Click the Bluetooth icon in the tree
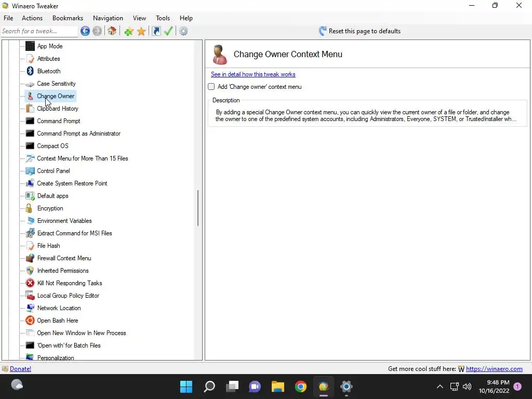The image size is (532, 399). coord(30,71)
